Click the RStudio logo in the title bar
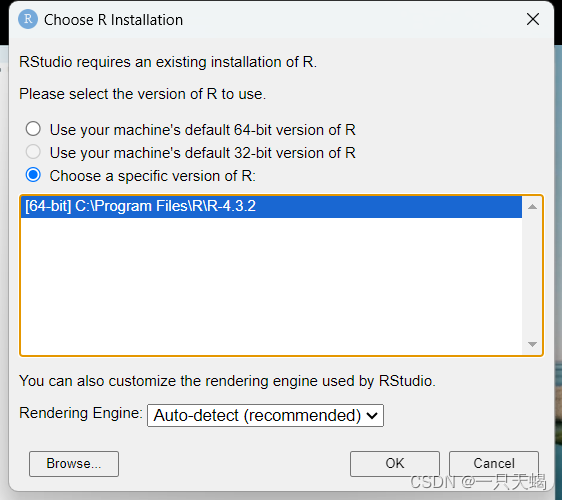The height and width of the screenshot is (500, 562). tap(28, 19)
